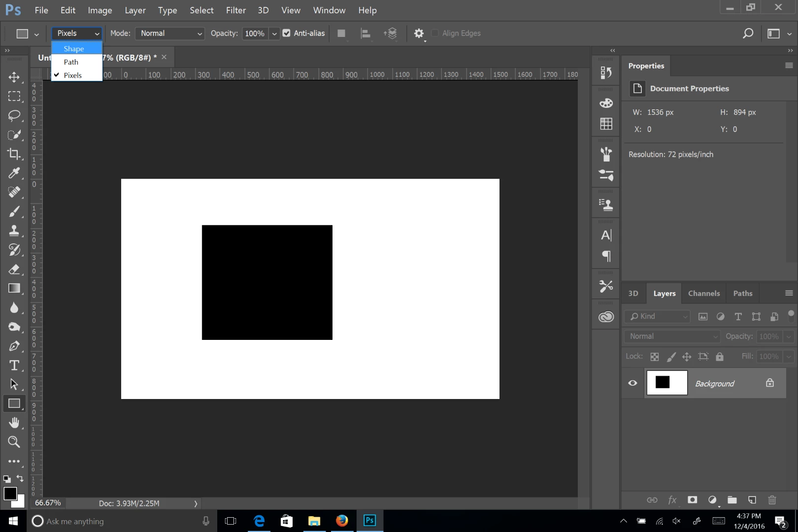Select the Lasso tool

point(14,115)
